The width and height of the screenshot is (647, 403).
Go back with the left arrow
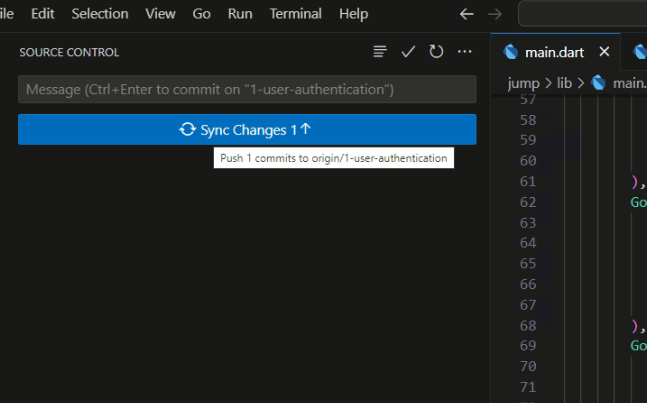[466, 14]
